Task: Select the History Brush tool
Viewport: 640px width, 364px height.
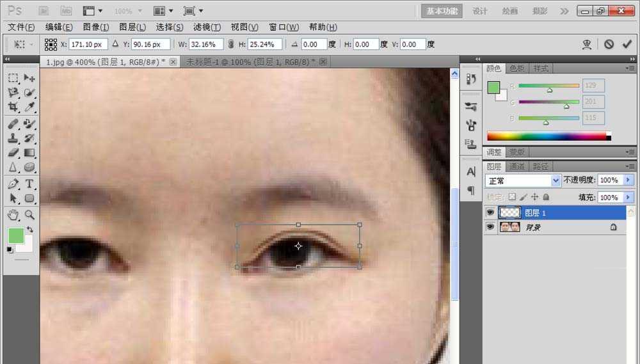Action: click(x=29, y=138)
